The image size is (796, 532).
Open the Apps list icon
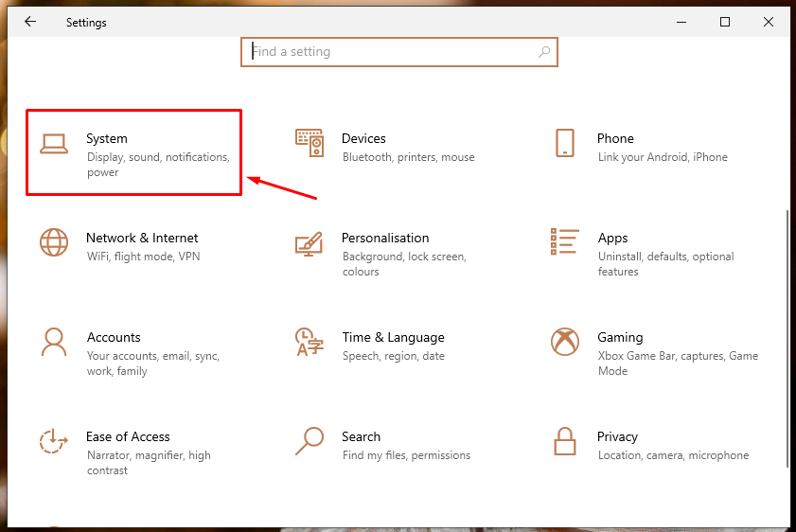tap(564, 241)
